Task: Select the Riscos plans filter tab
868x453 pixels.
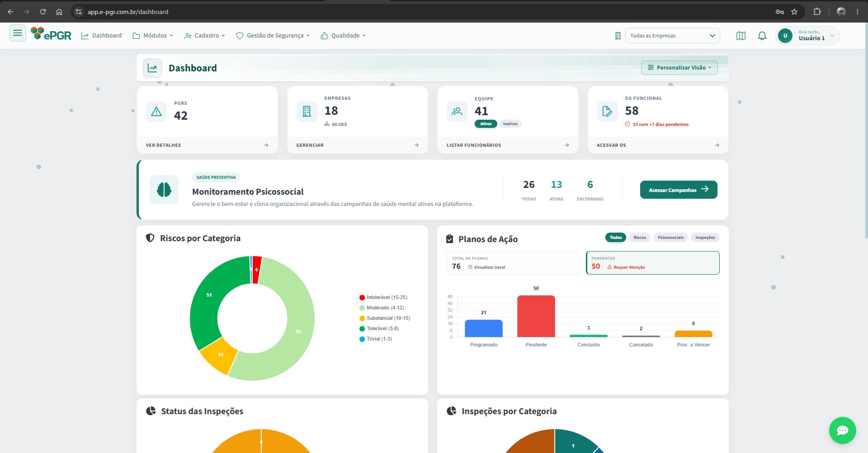Action: (640, 238)
